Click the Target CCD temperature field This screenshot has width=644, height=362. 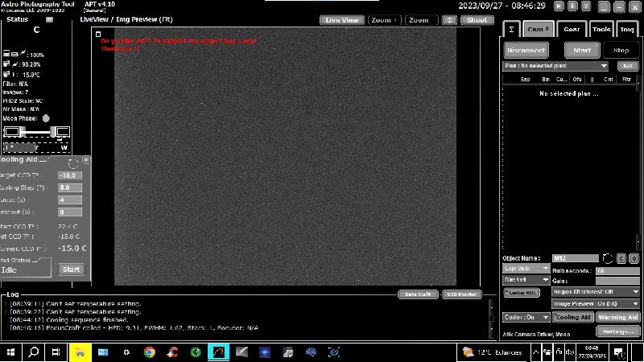pos(70,175)
